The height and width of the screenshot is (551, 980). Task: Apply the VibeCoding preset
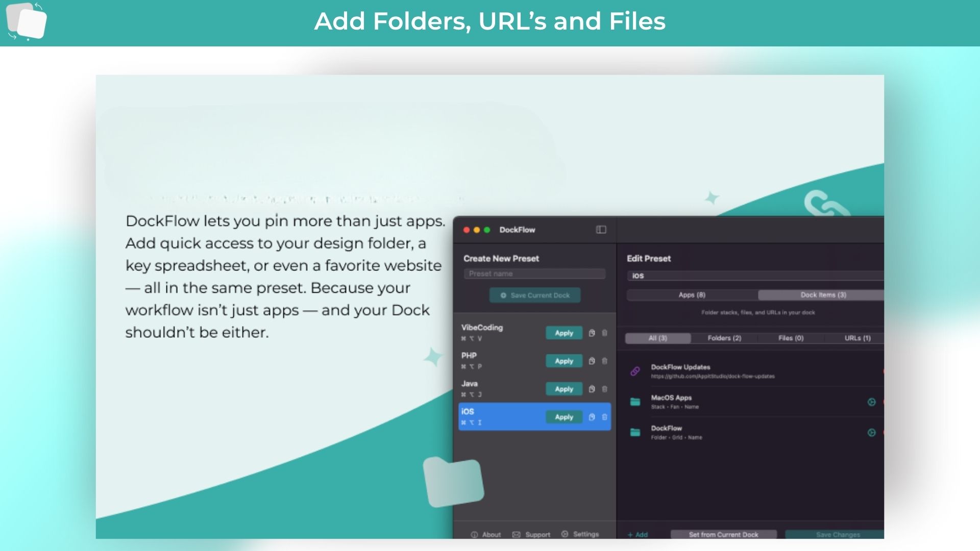[563, 333]
